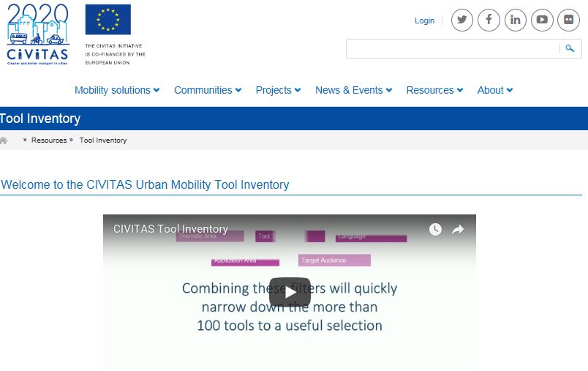Go to home via breadcrumb house icon
Image resolution: width=588 pixels, height=371 pixels.
click(4, 140)
